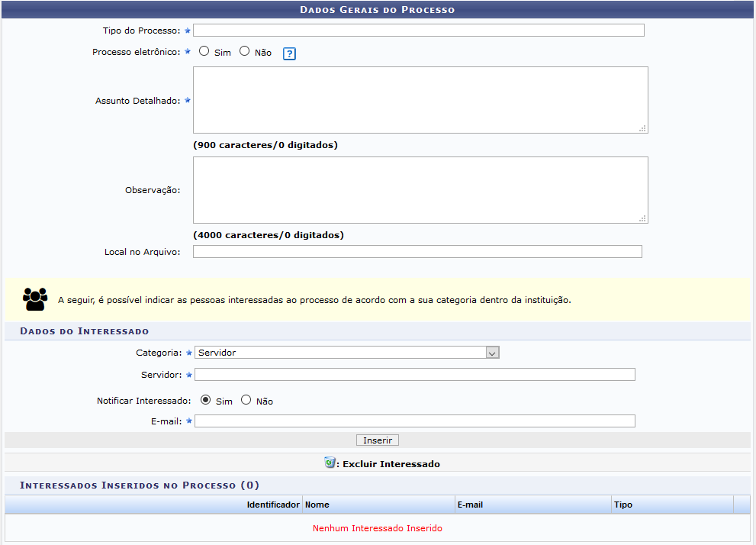Click the Servidor name input field
Screen dimensions: 756x545
click(x=414, y=374)
